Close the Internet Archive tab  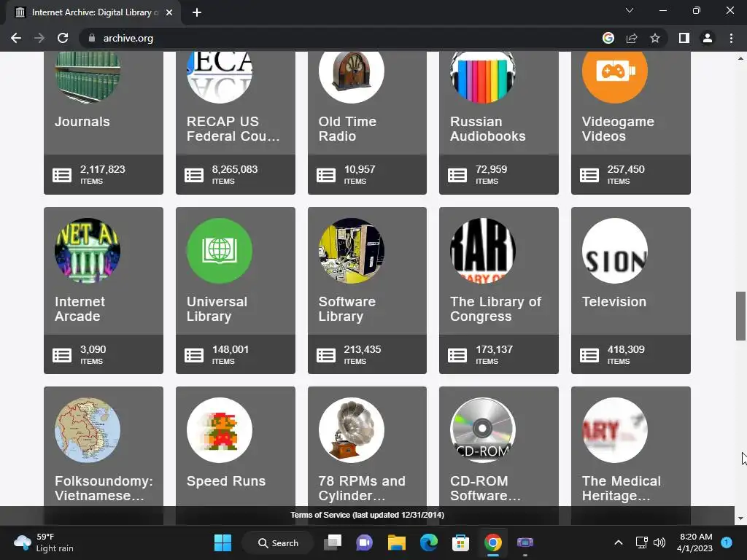coord(169,12)
